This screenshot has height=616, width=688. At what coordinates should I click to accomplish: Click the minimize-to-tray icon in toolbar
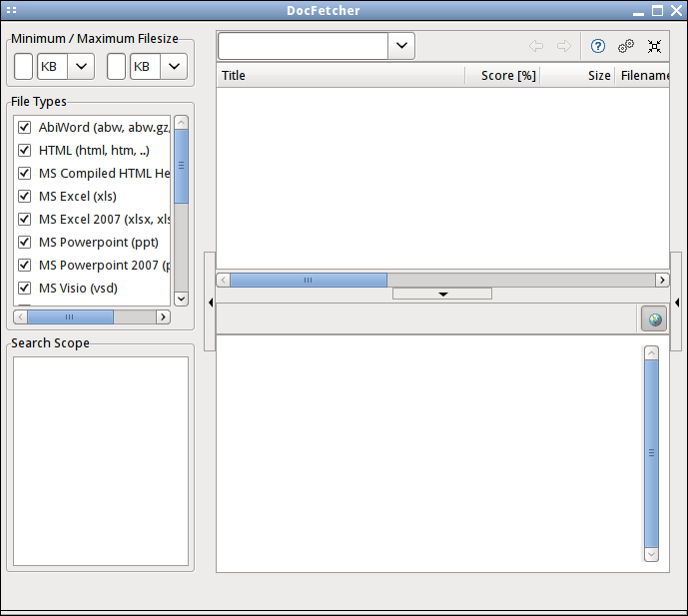(654, 46)
